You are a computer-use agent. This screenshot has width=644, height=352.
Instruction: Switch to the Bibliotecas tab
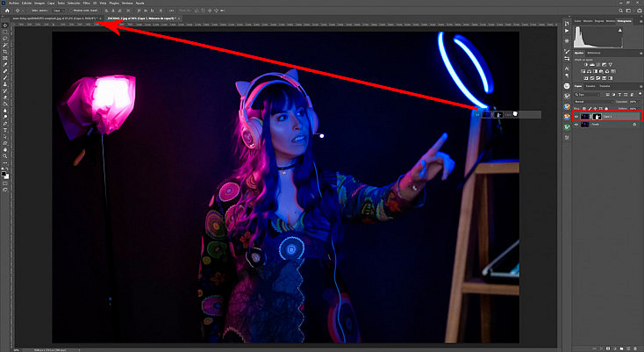point(594,53)
